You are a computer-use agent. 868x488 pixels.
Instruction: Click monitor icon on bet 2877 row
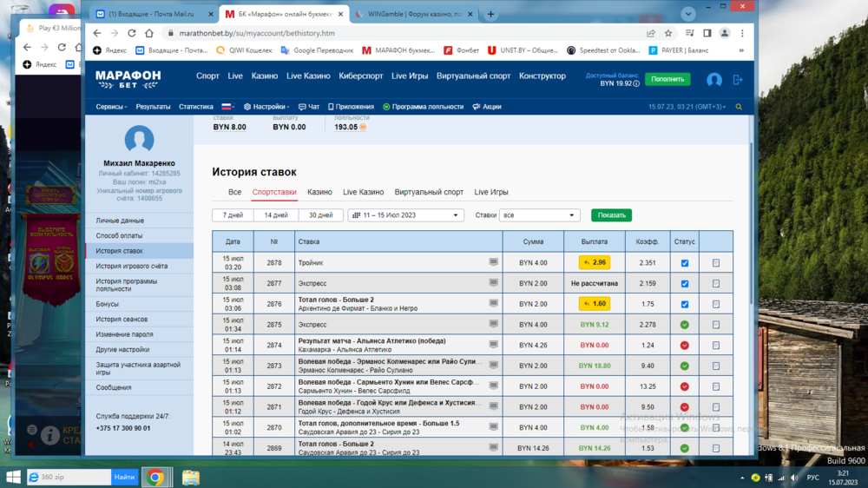493,283
